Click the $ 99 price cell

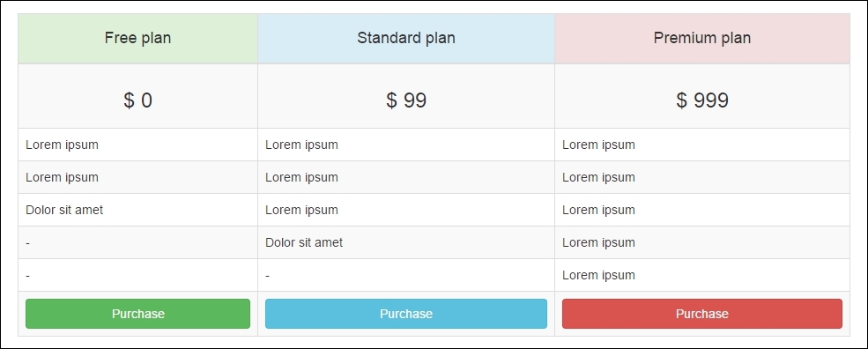click(x=405, y=96)
